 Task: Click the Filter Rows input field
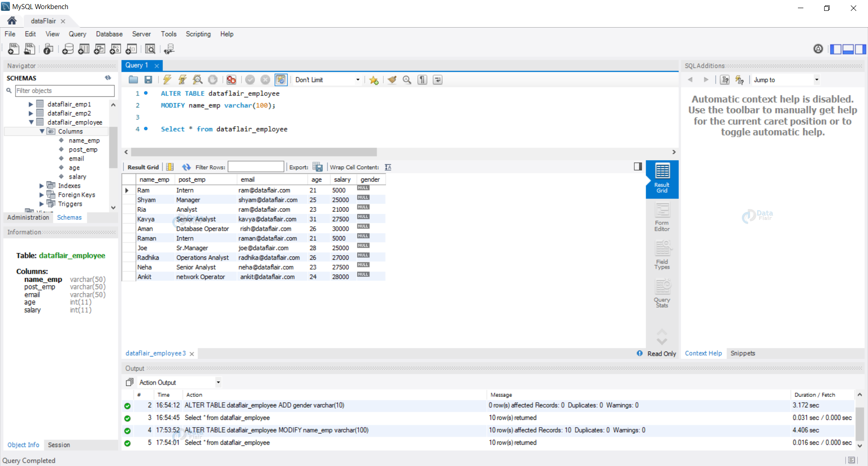256,167
